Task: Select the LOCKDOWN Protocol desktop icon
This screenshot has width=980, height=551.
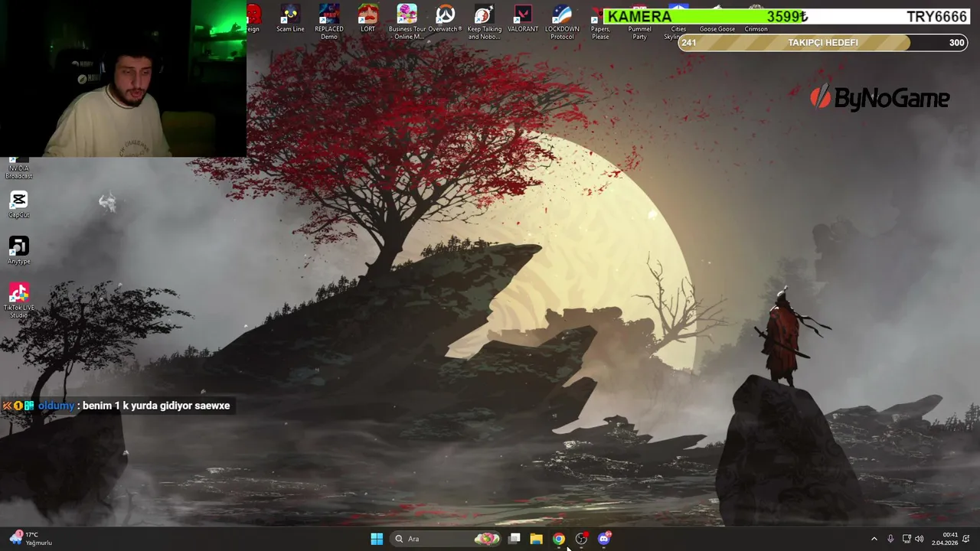Action: click(562, 22)
